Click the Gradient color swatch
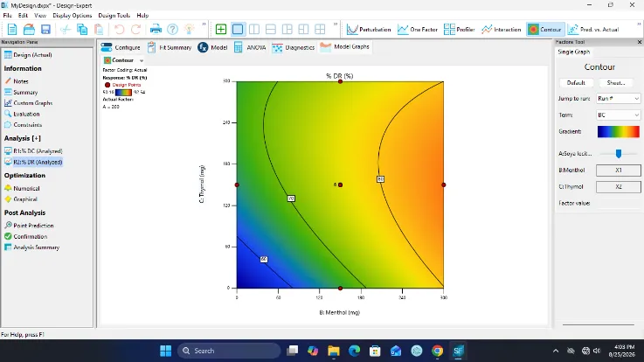This screenshot has width=644, height=362. pyautogui.click(x=618, y=131)
